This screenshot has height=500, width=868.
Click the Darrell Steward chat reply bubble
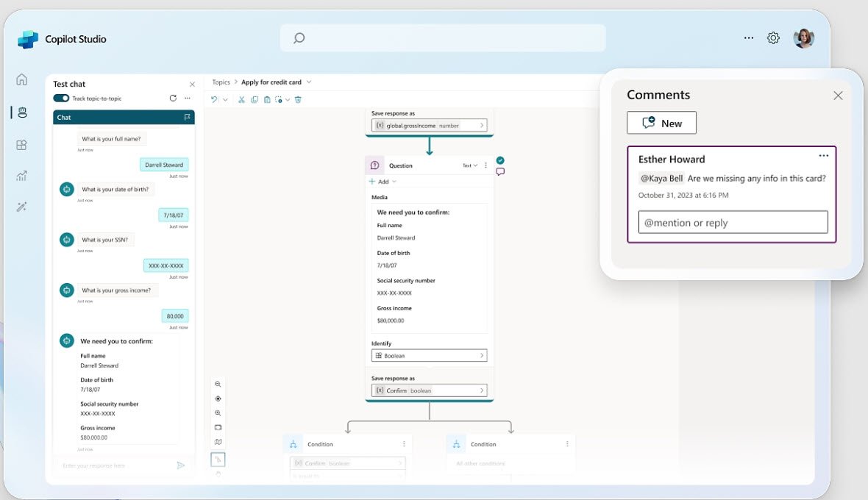click(x=164, y=165)
